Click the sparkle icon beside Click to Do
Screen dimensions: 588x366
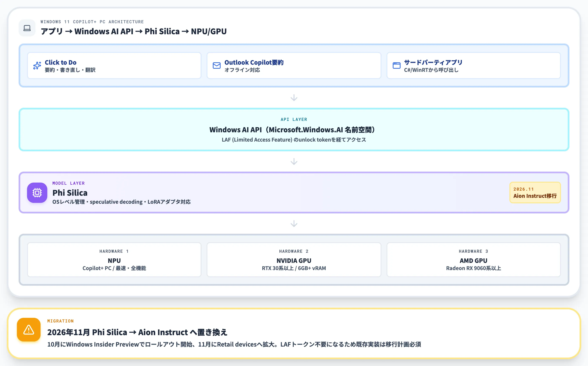click(37, 66)
